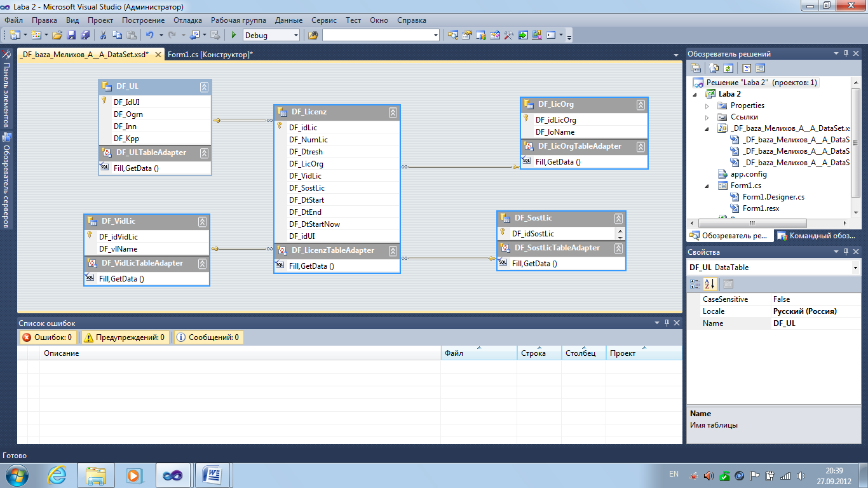Select app.config in Solution Explorer
The width and height of the screenshot is (868, 488).
749,174
